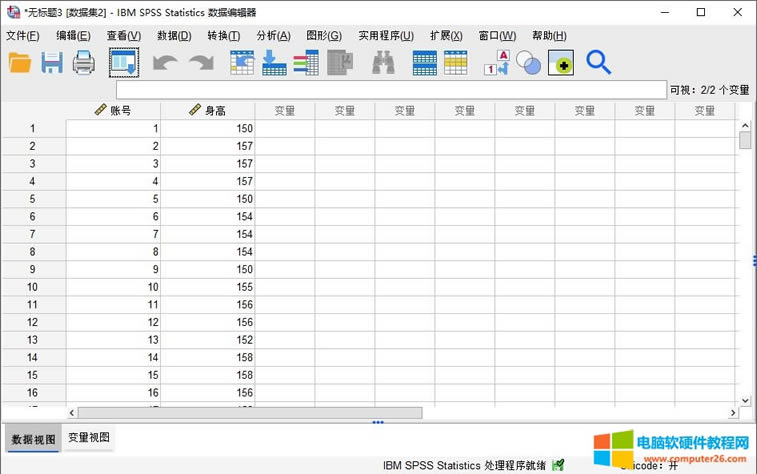The image size is (757, 474).
Task: Run descriptive statistics gray icon
Action: point(340,63)
